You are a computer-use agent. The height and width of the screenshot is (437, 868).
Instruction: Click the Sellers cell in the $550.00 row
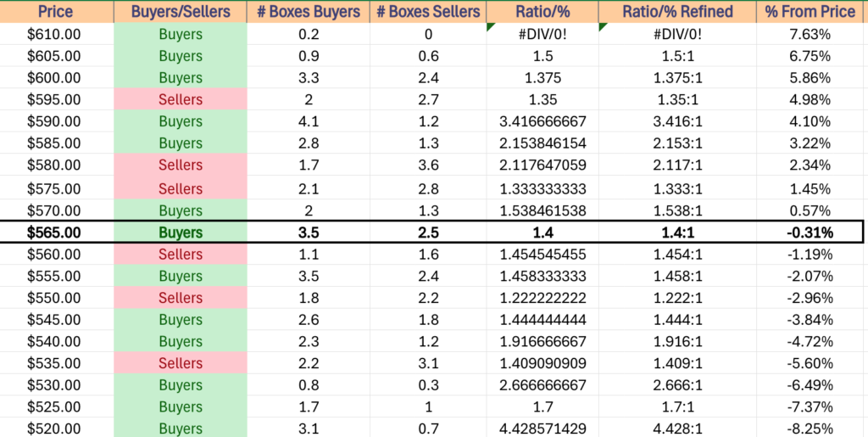click(x=181, y=298)
